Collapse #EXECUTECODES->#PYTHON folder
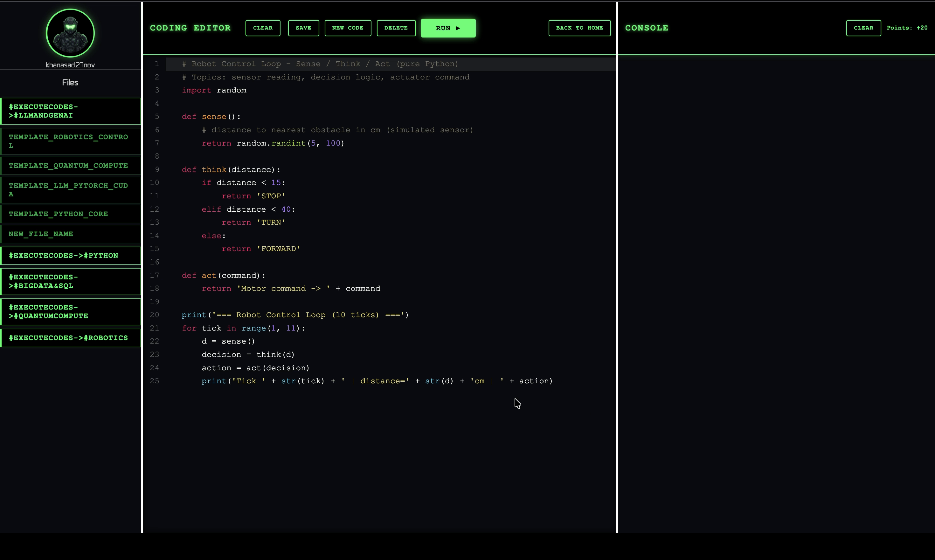Image resolution: width=935 pixels, height=560 pixels. (x=71, y=256)
